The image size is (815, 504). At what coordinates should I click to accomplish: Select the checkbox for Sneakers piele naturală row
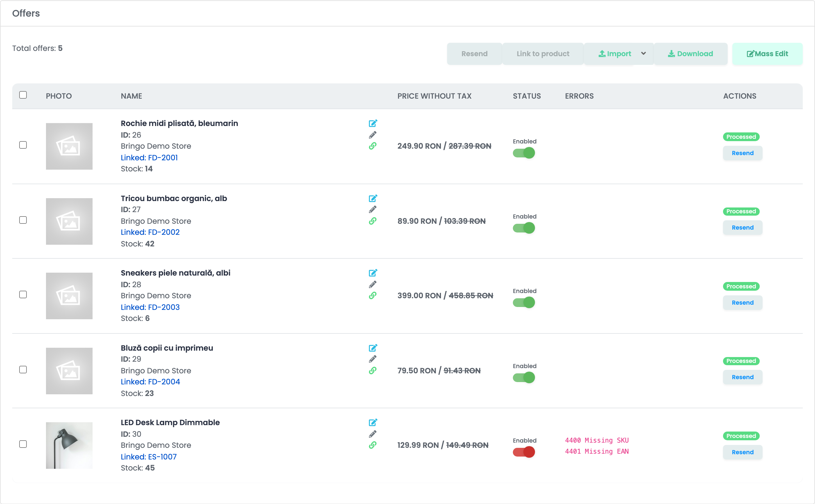[23, 295]
